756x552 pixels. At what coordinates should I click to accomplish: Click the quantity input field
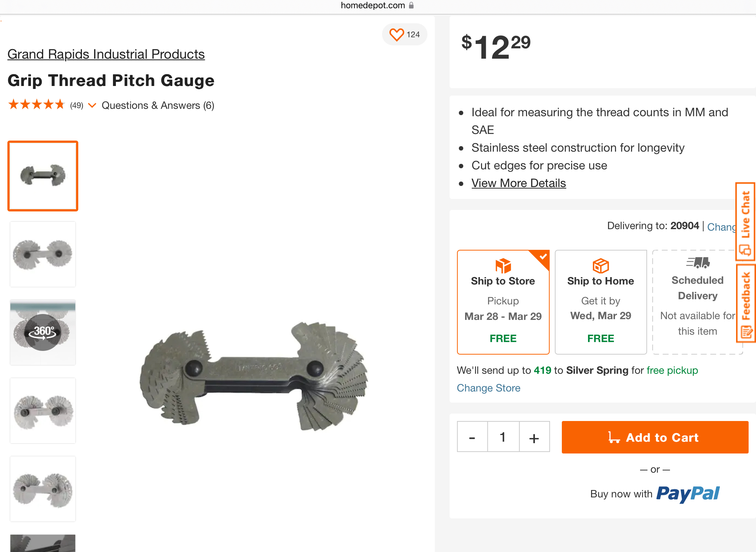pos(503,438)
